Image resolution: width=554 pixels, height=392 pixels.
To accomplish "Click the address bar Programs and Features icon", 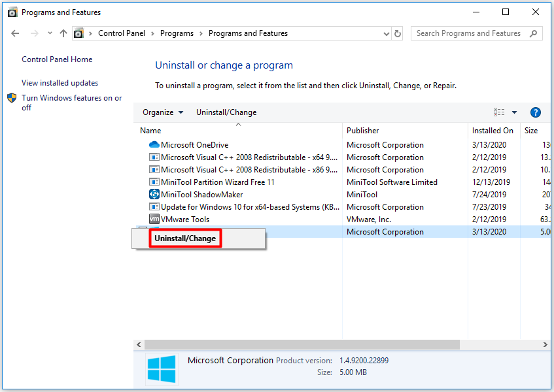I will click(78, 33).
